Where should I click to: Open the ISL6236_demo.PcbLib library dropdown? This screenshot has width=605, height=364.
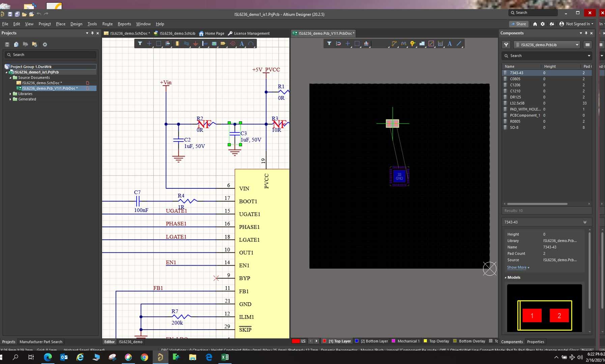577,45
